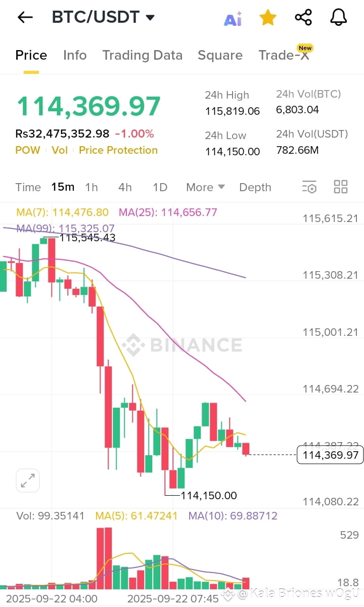Switch to the Trading Data tab

143,55
